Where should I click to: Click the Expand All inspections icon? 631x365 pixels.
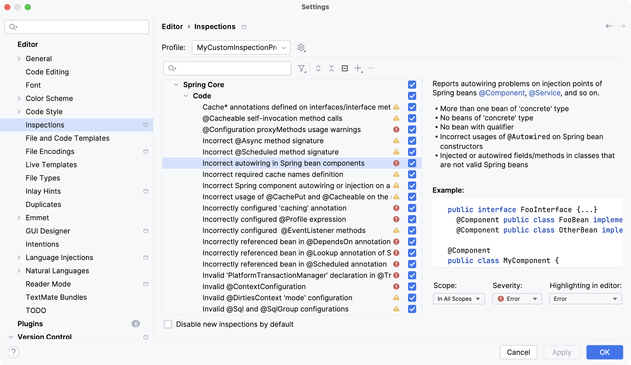318,68
